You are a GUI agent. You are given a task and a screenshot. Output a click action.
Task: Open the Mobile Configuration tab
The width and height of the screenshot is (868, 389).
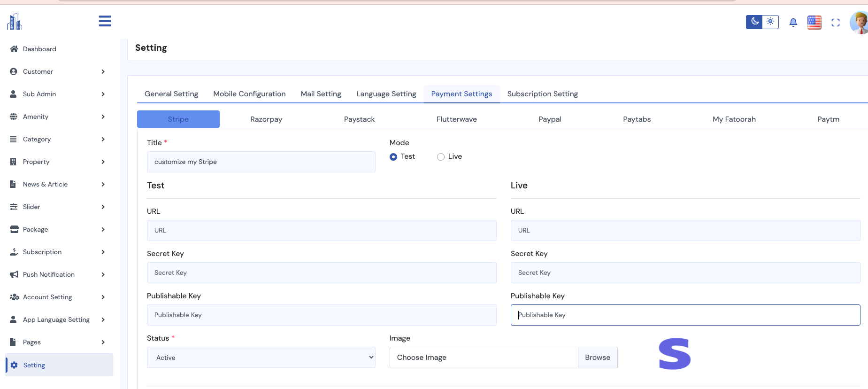pyautogui.click(x=249, y=94)
